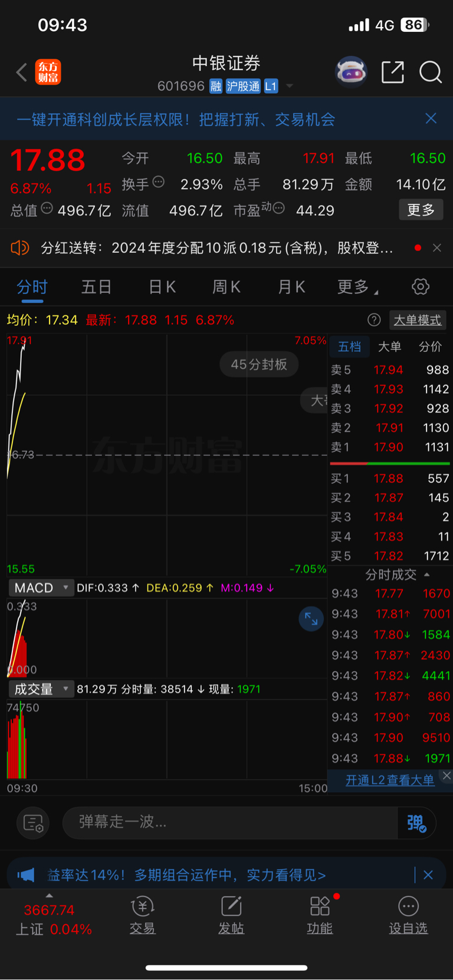Open the 科创成长层权限 banner link

pos(176,120)
